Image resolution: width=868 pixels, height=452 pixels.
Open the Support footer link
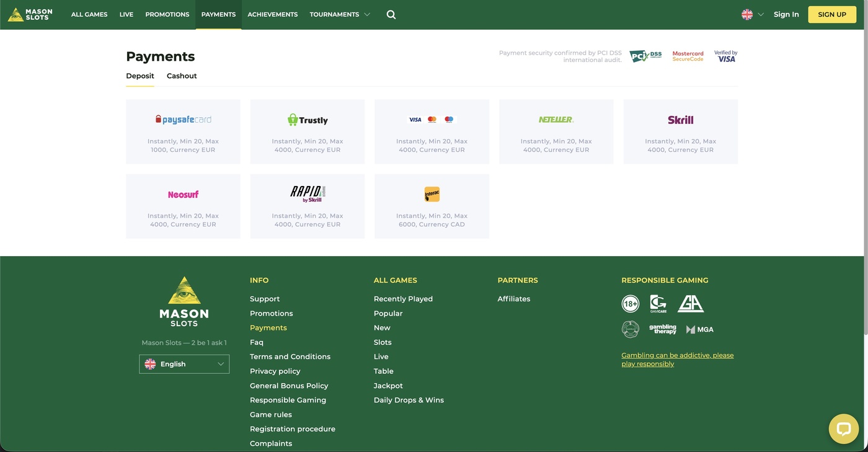coord(265,299)
